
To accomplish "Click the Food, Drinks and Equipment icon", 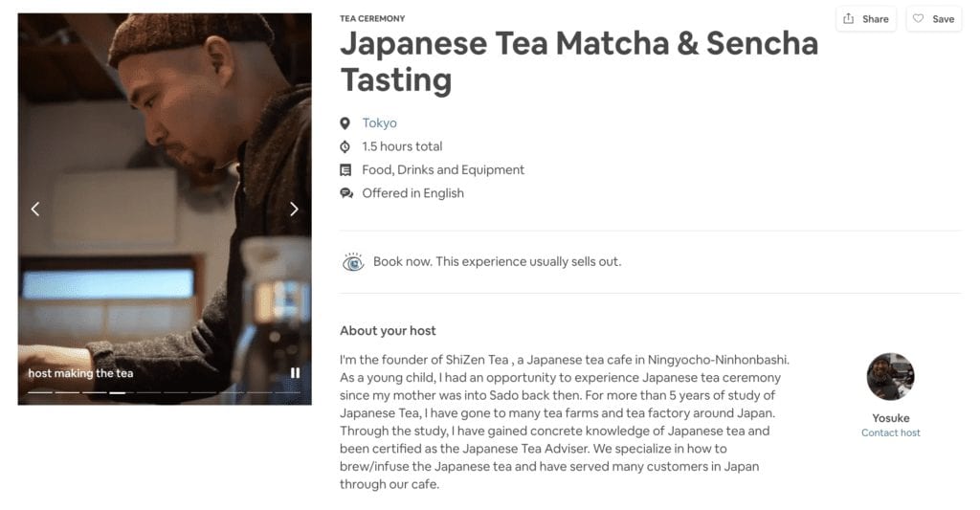I will (x=345, y=170).
